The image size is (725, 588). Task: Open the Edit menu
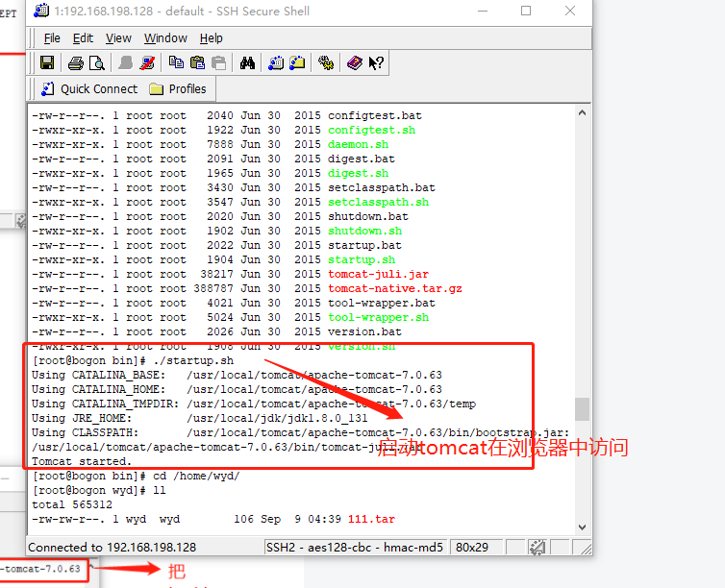pyautogui.click(x=83, y=38)
